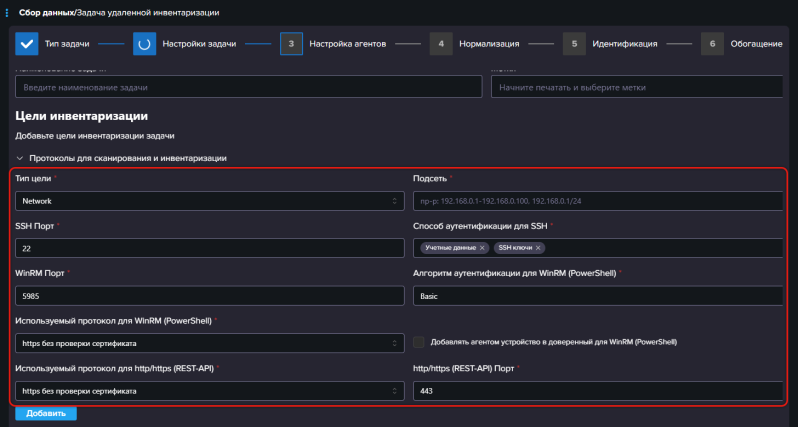The height and width of the screenshot is (427, 798).
Task: Select step 6 Обогащение icon
Action: pos(711,44)
